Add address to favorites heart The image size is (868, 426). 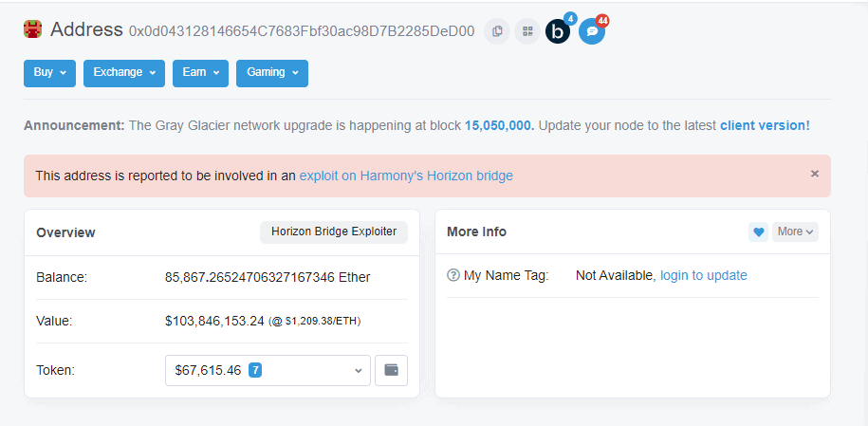pos(758,232)
